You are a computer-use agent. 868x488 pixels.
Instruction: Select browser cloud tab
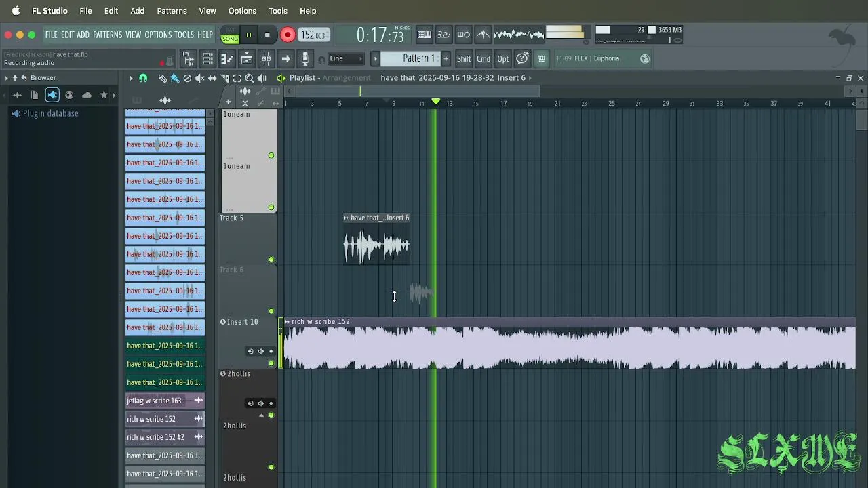87,95
